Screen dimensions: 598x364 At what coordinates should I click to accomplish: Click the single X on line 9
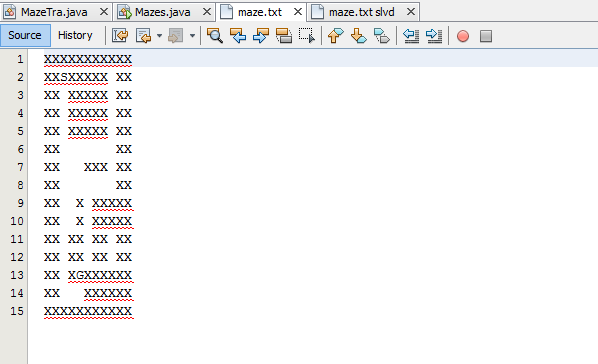coord(80,203)
